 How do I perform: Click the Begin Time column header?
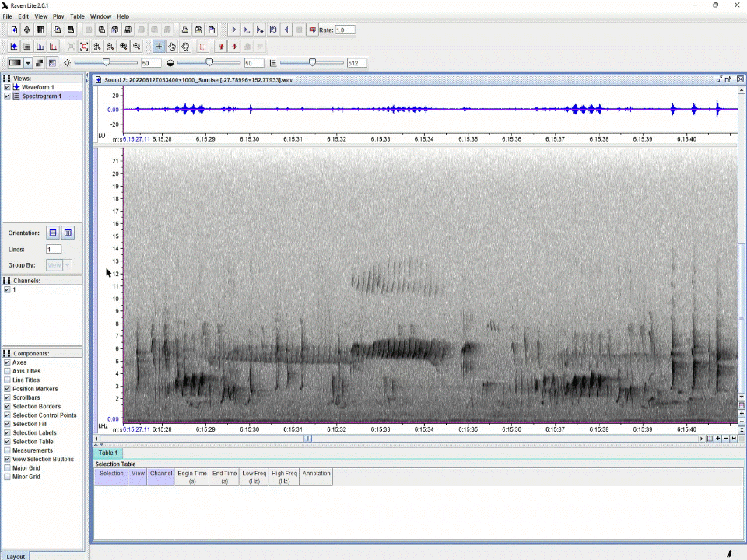(x=192, y=477)
